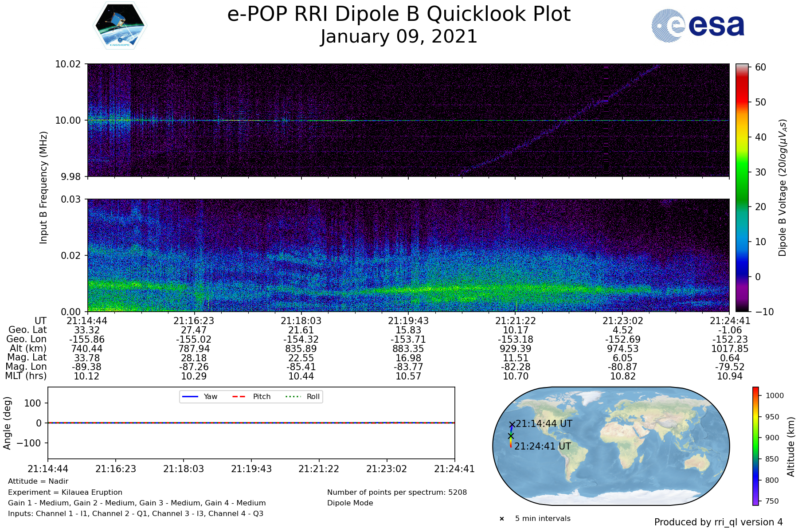798x532 pixels.
Task: Click the 21:21:22 tick on the angle plot
Action: [319, 469]
